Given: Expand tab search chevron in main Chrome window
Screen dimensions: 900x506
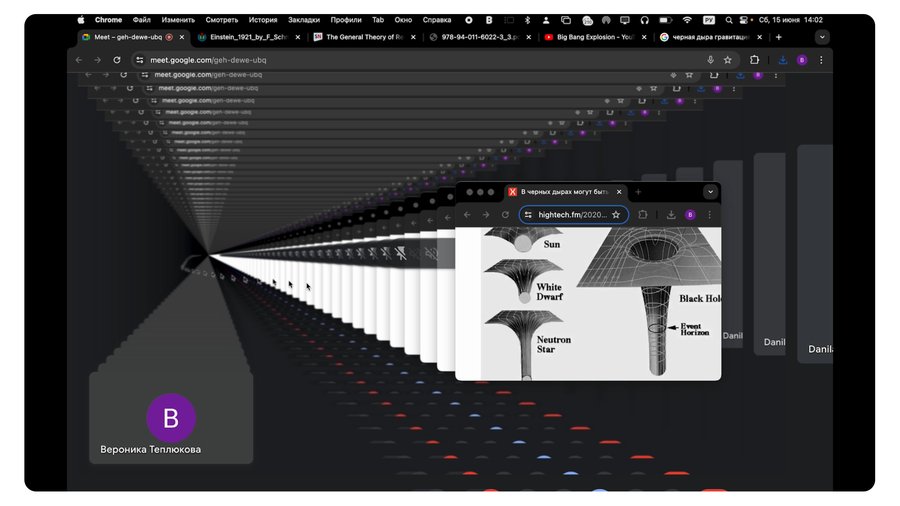Looking at the screenshot, I should tap(822, 37).
